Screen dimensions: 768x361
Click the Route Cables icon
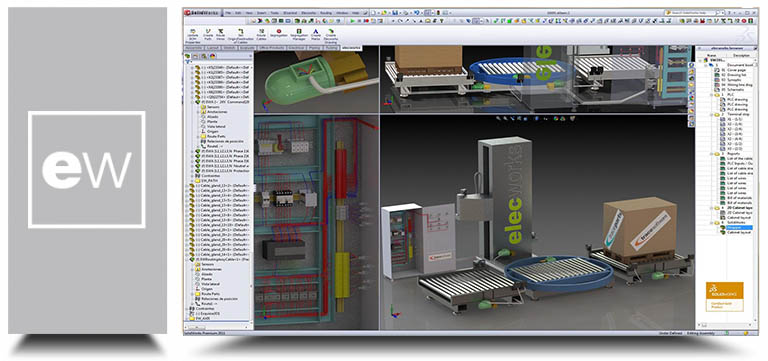point(262,31)
